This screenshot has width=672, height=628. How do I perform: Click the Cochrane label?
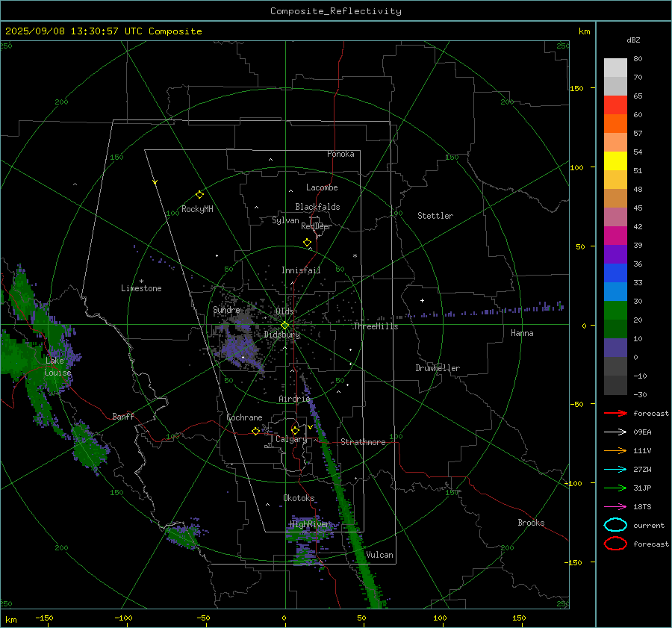tap(244, 417)
